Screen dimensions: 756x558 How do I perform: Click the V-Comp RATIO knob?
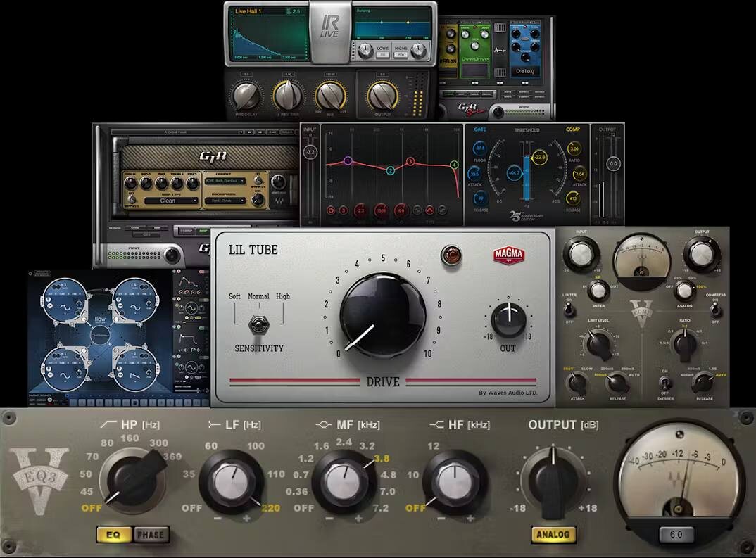point(685,344)
